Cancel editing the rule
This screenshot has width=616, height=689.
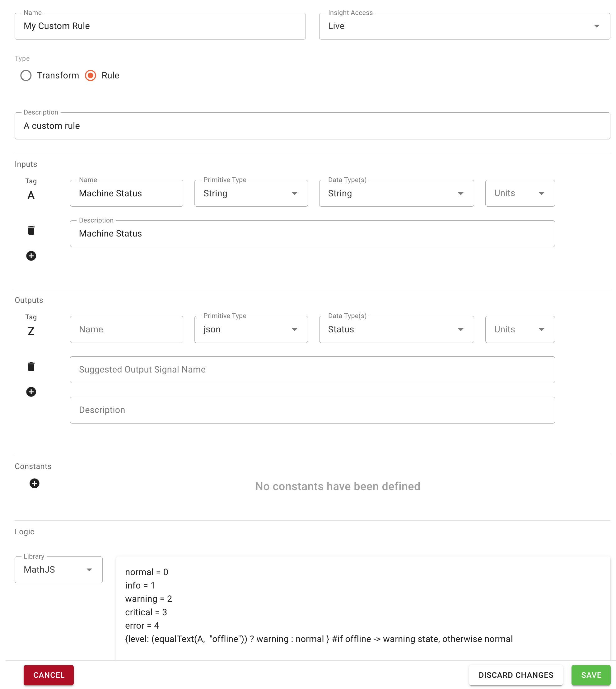coord(49,675)
